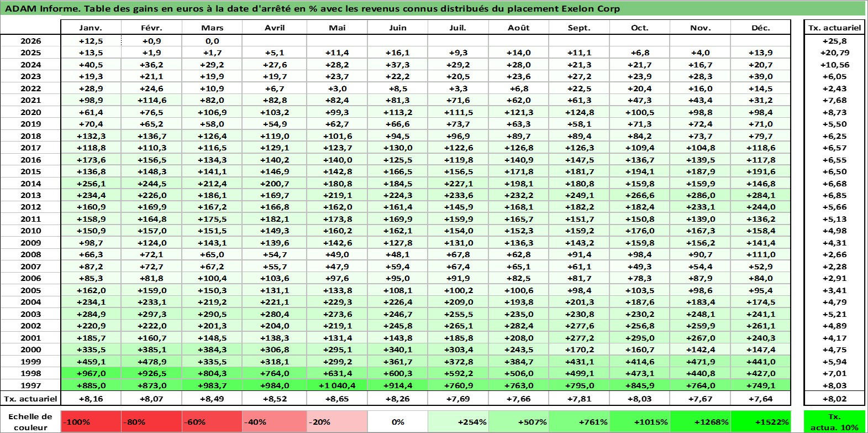Select the 'Tx. actuariel' label of the bottom row
Screen dimensions: 868x433
31,398
